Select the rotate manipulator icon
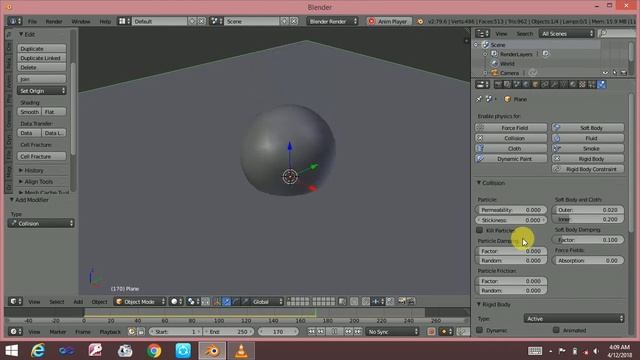The height and width of the screenshot is (360, 640). (236, 302)
